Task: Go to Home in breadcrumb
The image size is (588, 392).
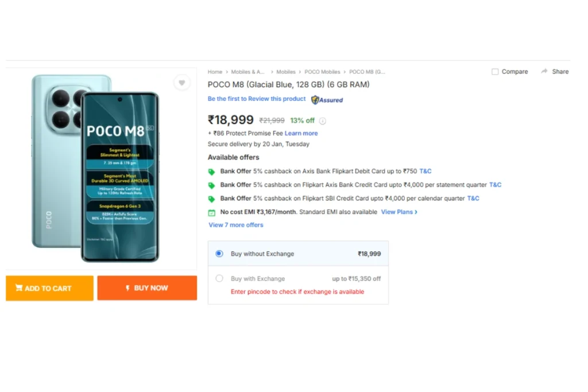Action: pyautogui.click(x=215, y=72)
